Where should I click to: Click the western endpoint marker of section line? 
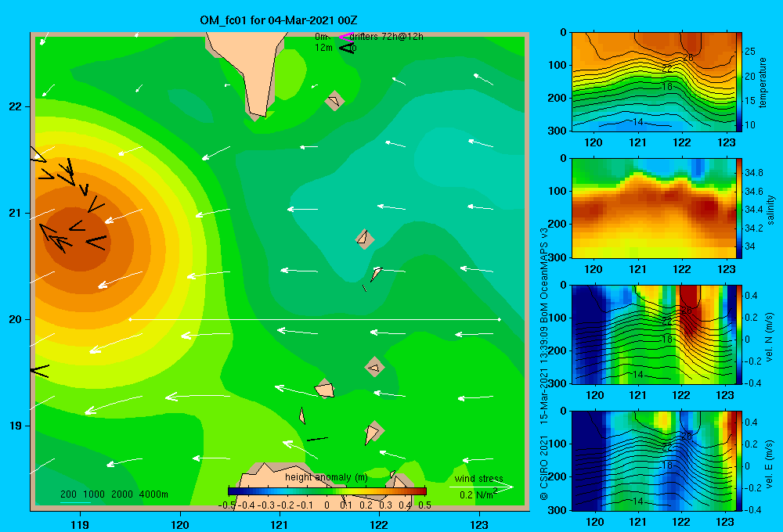pos(130,319)
